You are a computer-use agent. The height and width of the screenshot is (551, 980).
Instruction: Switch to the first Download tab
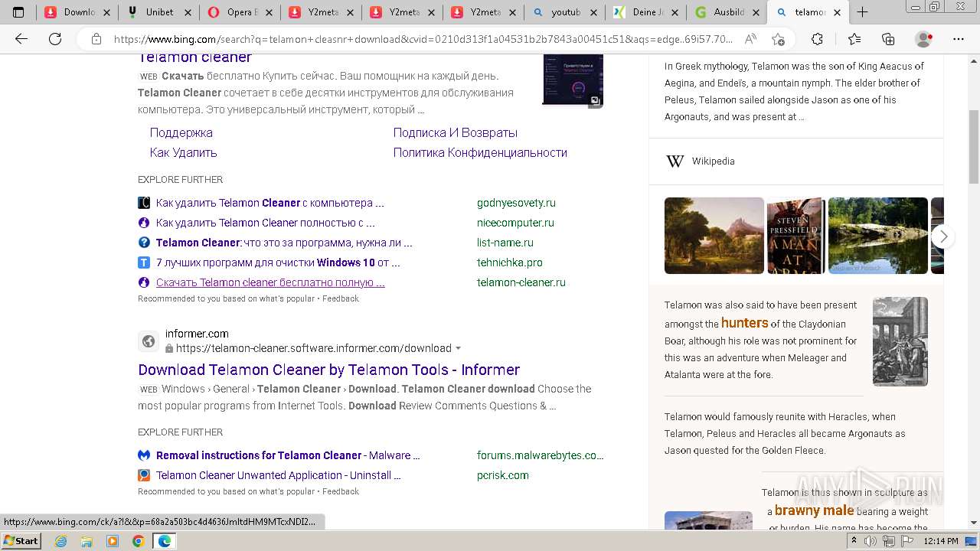pyautogui.click(x=77, y=12)
